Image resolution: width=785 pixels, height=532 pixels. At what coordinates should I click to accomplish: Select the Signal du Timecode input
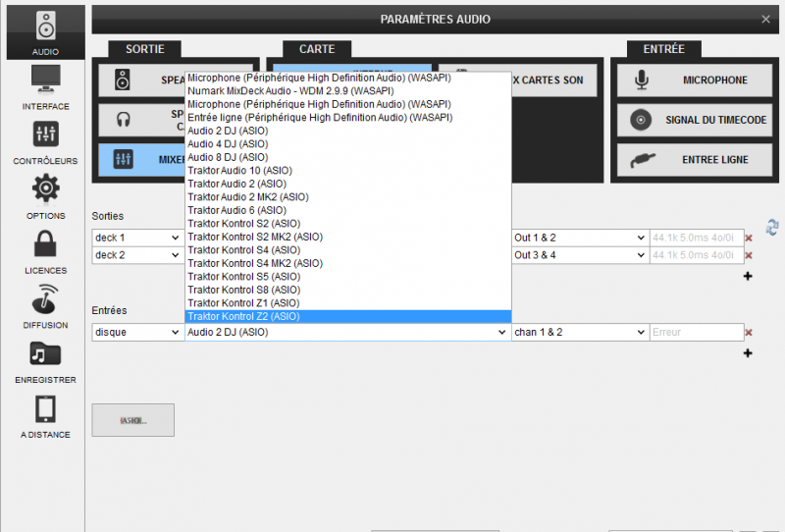click(695, 120)
